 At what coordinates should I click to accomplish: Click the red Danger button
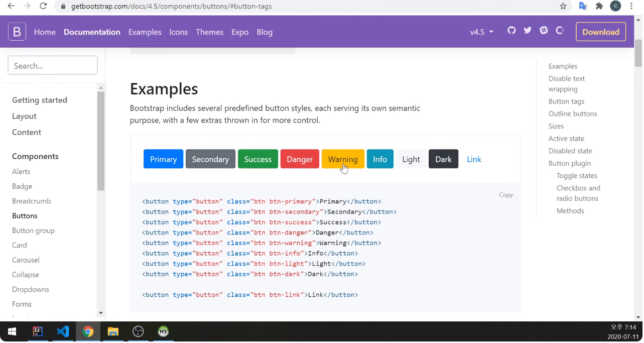pos(300,159)
